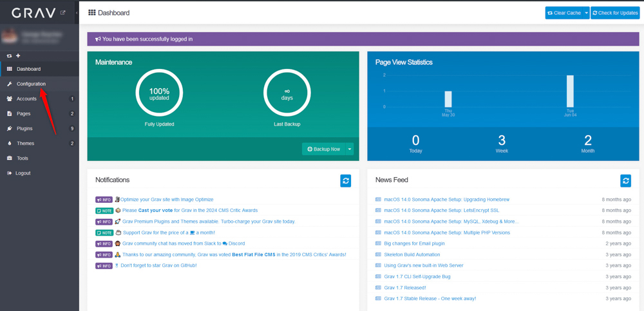The height and width of the screenshot is (311, 644).
Task: Open 'Grav 1.7 Stable Release - One week away!'
Action: coord(430,299)
